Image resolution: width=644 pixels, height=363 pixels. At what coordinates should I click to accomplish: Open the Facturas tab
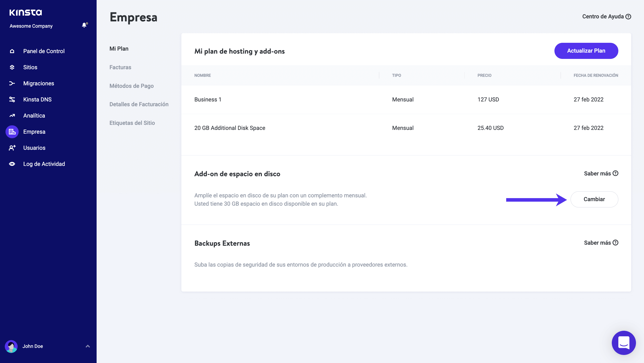(x=120, y=67)
